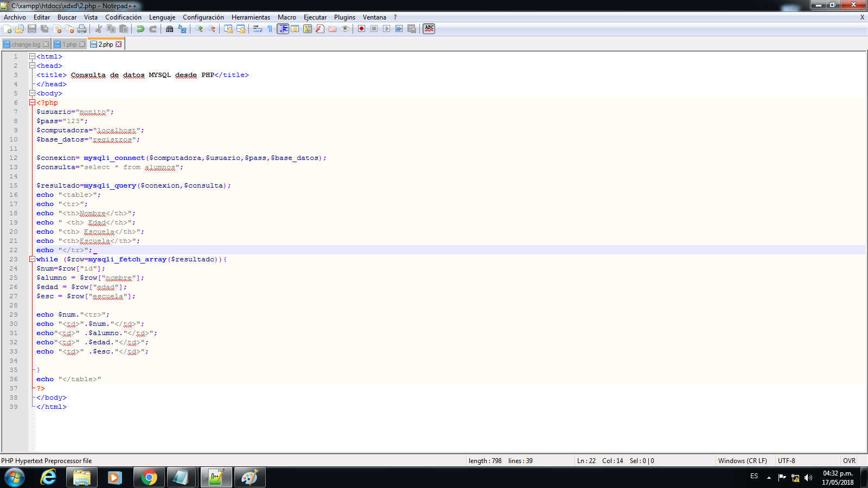Select the Print toolbar icon
Screen dimensions: 868x488
[x=82, y=29]
